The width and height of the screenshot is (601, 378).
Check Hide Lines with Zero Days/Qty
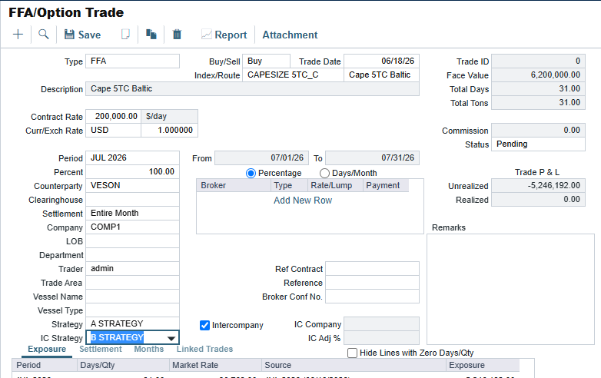(x=352, y=353)
